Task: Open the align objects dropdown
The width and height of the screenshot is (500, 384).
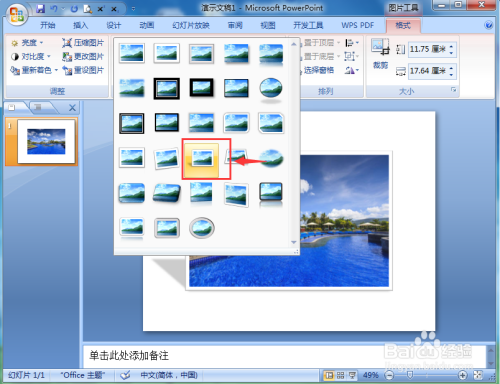Action: 352,43
